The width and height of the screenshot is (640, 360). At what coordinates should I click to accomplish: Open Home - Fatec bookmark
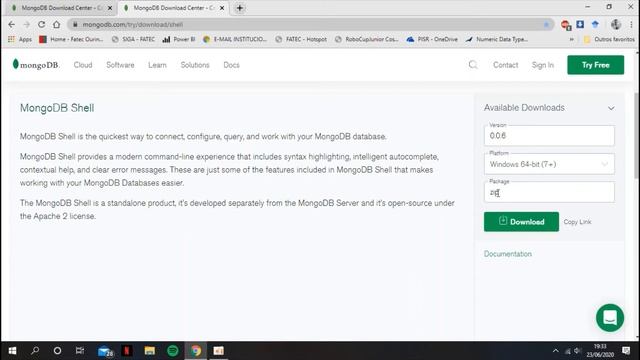[71, 39]
